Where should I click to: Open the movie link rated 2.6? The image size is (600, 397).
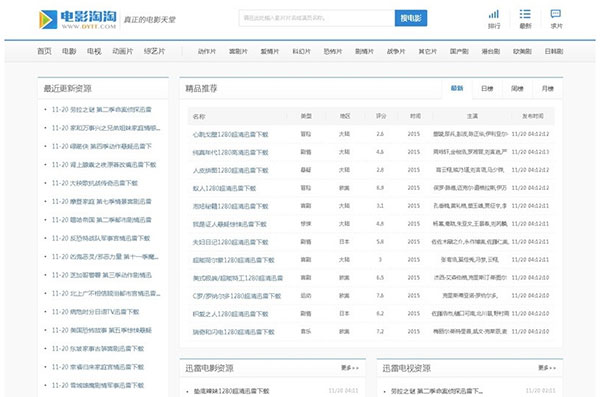pyautogui.click(x=230, y=134)
